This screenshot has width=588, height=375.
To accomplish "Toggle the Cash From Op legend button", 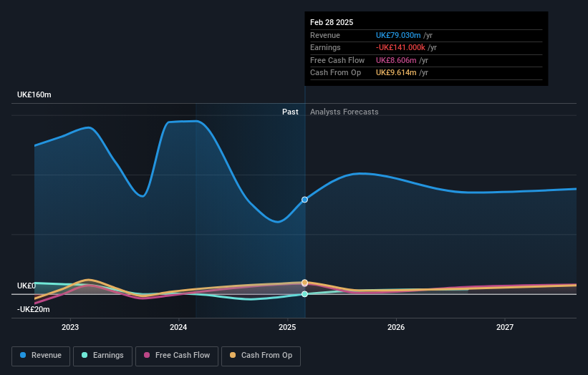I will pos(261,356).
